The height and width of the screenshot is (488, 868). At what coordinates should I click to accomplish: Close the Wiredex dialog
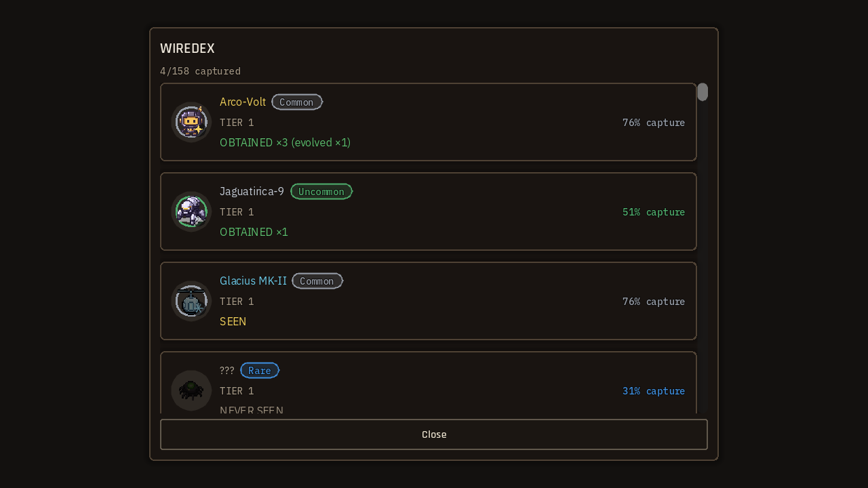tap(434, 434)
